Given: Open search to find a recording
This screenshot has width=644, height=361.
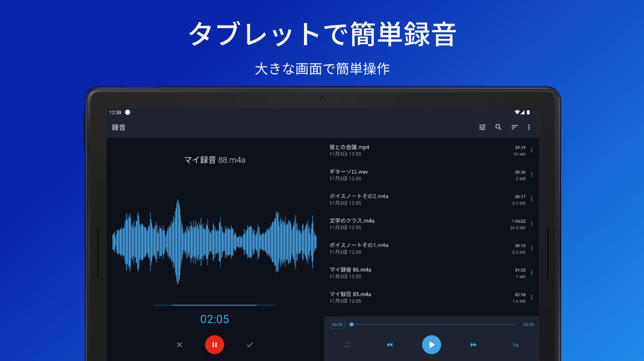Looking at the screenshot, I should click(498, 127).
